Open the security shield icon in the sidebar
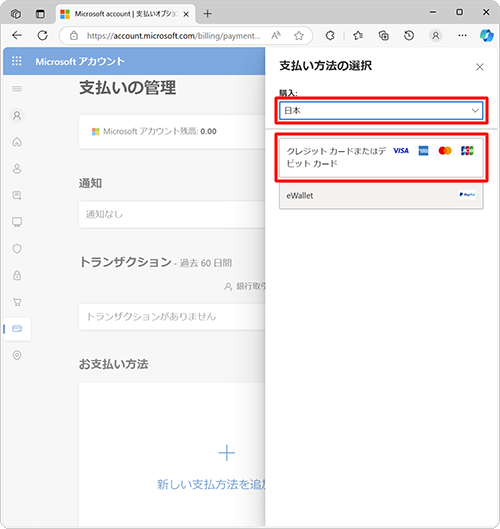 pyautogui.click(x=17, y=249)
